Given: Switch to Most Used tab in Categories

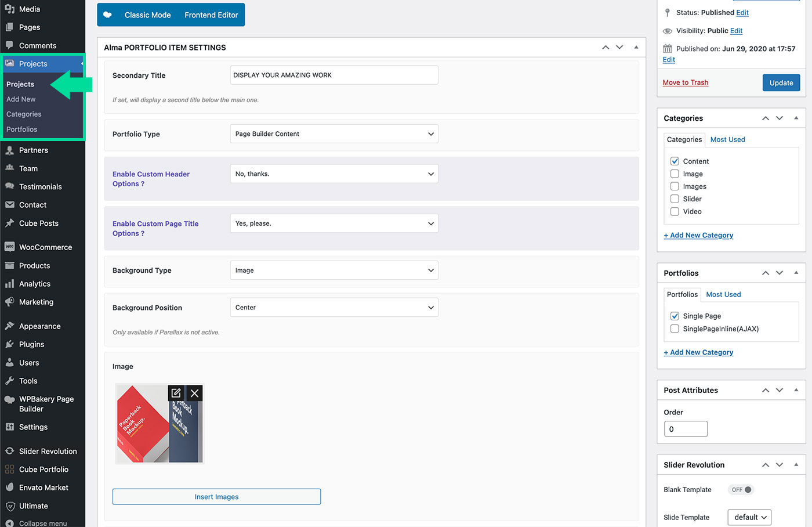Looking at the screenshot, I should coord(727,139).
